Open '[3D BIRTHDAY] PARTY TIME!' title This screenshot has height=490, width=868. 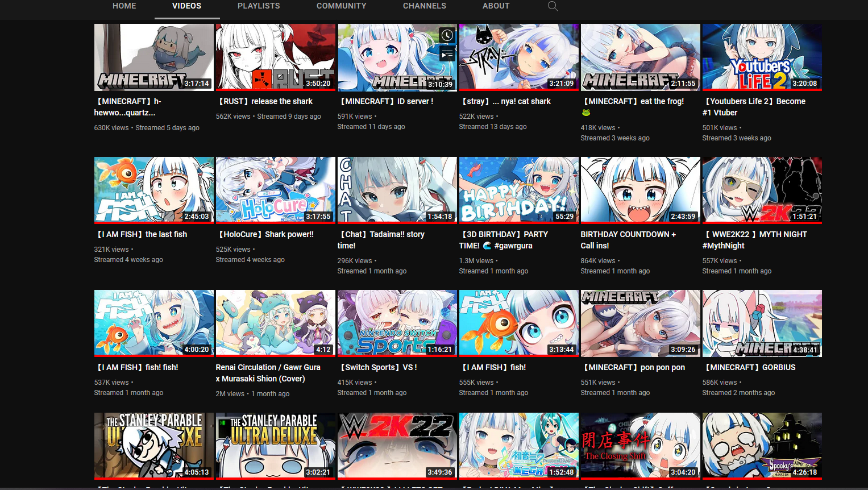click(504, 240)
